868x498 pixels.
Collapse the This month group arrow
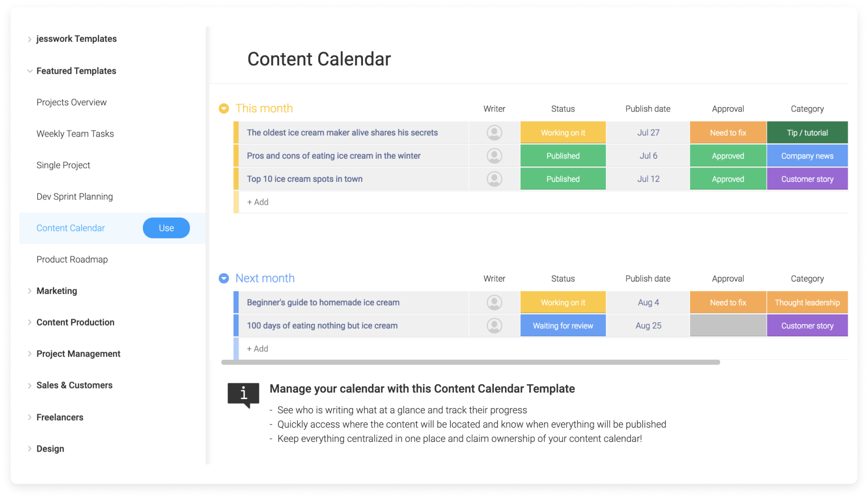click(224, 108)
